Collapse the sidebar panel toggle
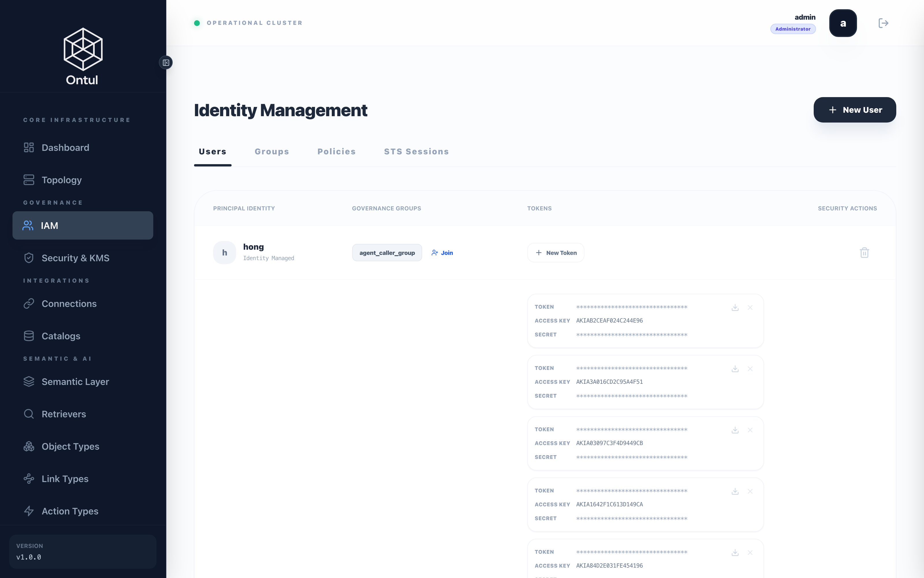The width and height of the screenshot is (924, 578). click(166, 62)
